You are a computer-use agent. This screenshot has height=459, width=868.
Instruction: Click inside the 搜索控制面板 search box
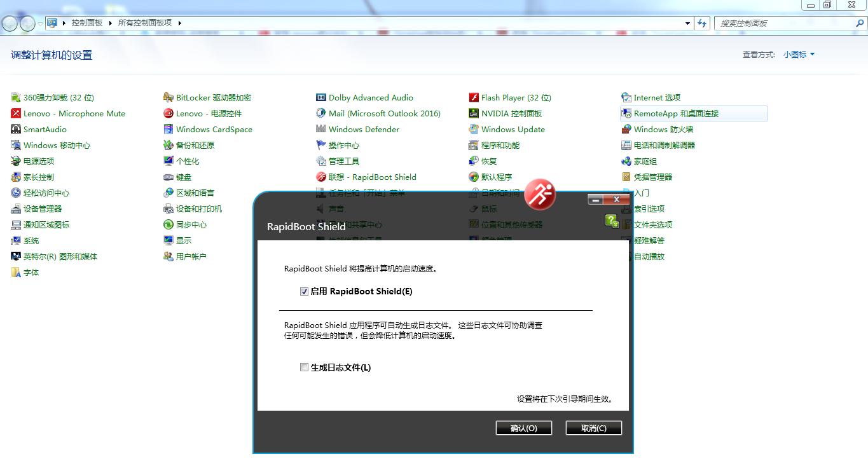pos(789,23)
